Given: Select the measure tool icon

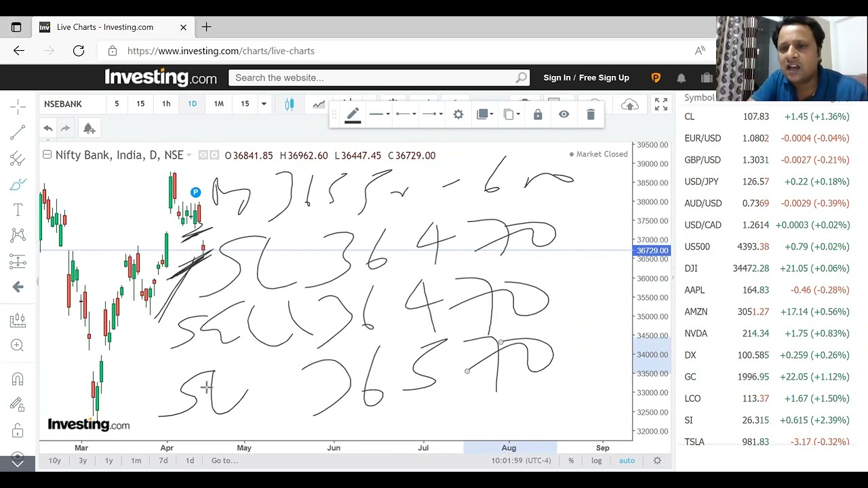Looking at the screenshot, I should click(x=18, y=320).
